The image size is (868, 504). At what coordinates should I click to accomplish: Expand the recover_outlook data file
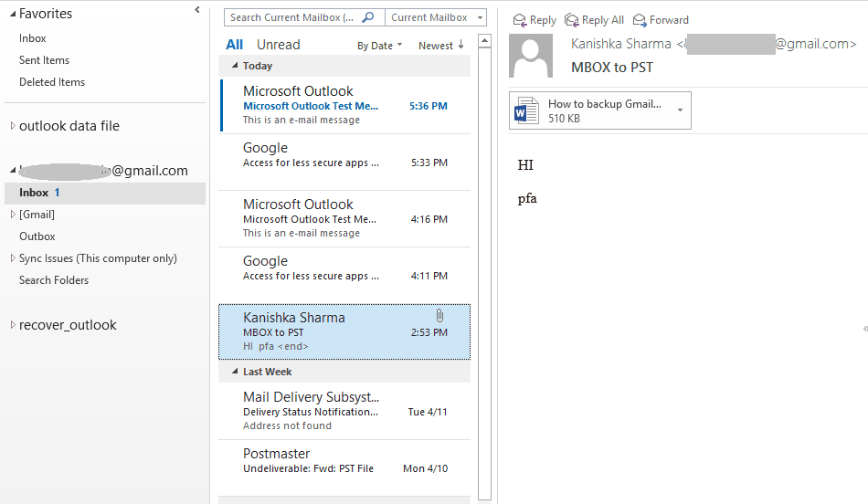point(13,325)
